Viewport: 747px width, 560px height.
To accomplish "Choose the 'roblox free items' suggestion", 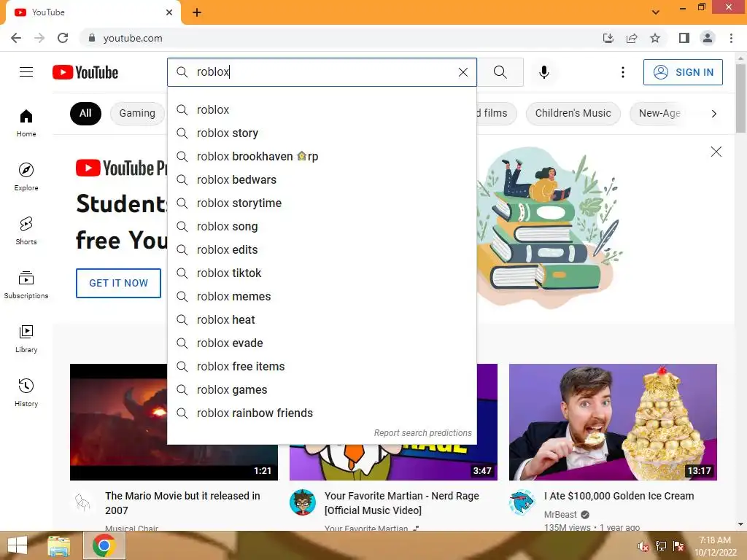I will 322,367.
